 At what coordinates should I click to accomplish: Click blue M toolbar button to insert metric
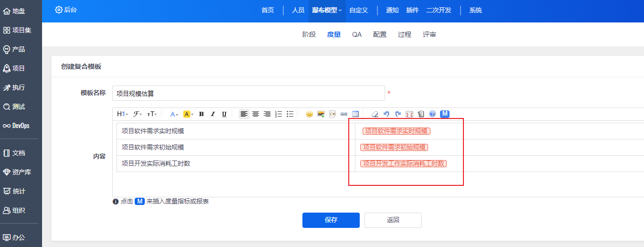pos(445,114)
